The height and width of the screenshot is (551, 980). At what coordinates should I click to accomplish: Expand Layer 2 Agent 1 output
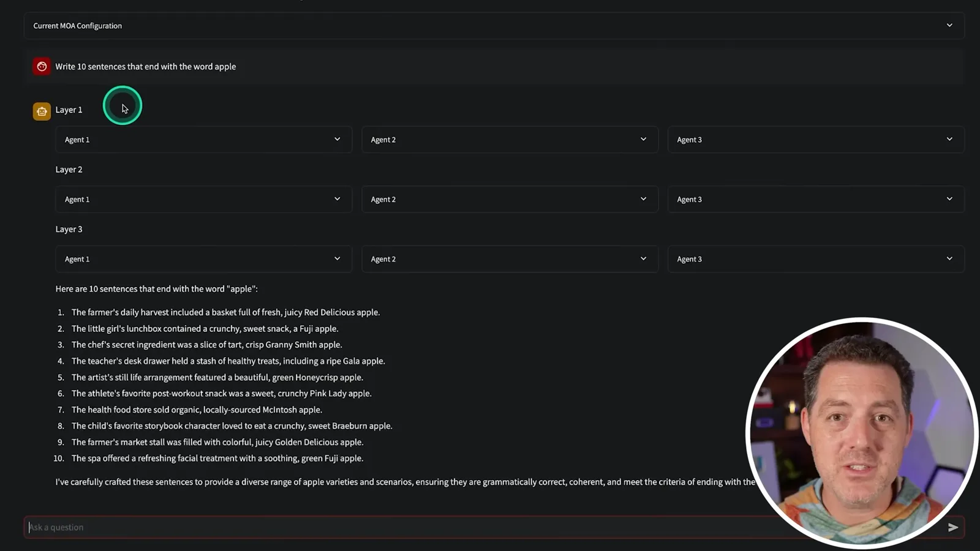tap(203, 200)
